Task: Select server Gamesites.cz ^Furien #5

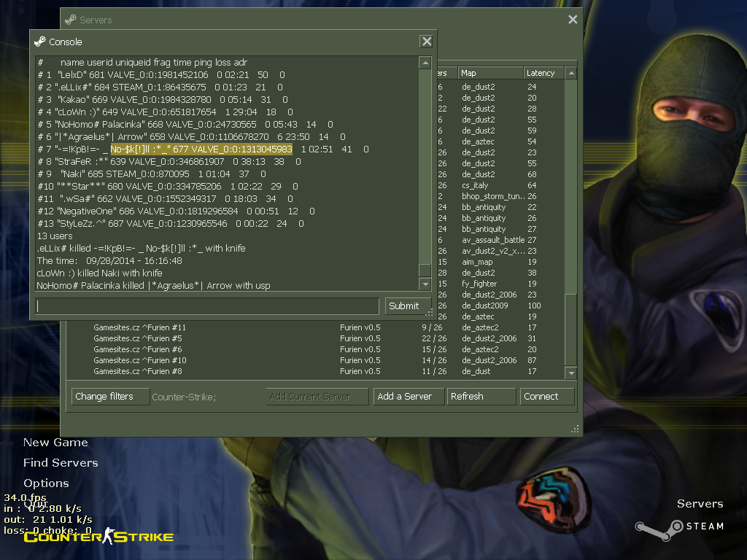Action: [317, 338]
